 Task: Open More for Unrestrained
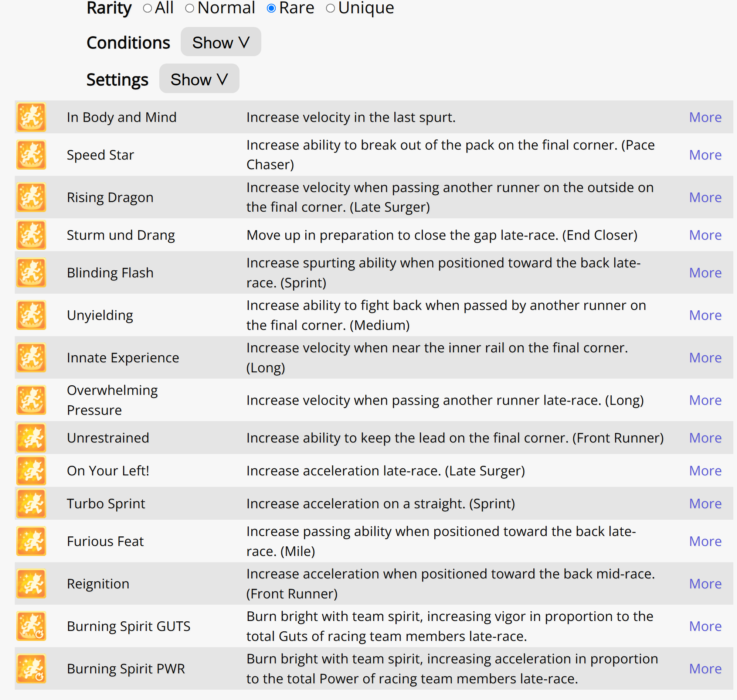[705, 438]
